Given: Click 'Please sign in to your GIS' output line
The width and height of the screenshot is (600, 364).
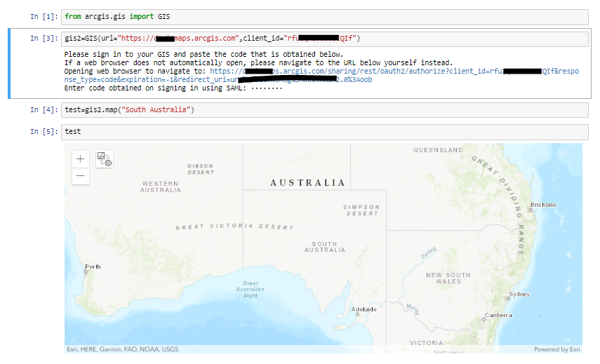Looking at the screenshot, I should pos(204,54).
